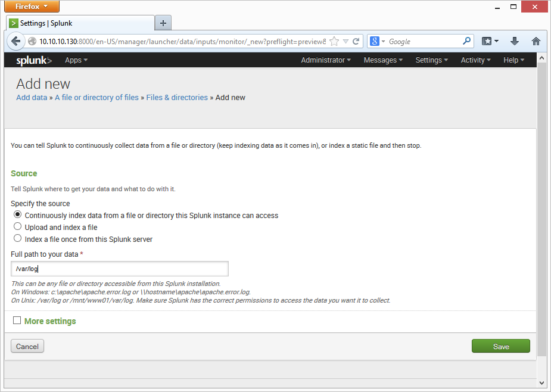551x392 pixels.
Task: Open the URL history dropdown arrow
Action: (x=345, y=42)
